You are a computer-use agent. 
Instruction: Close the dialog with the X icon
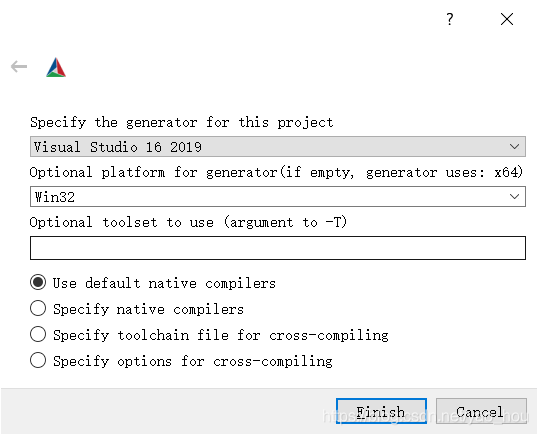click(x=507, y=19)
